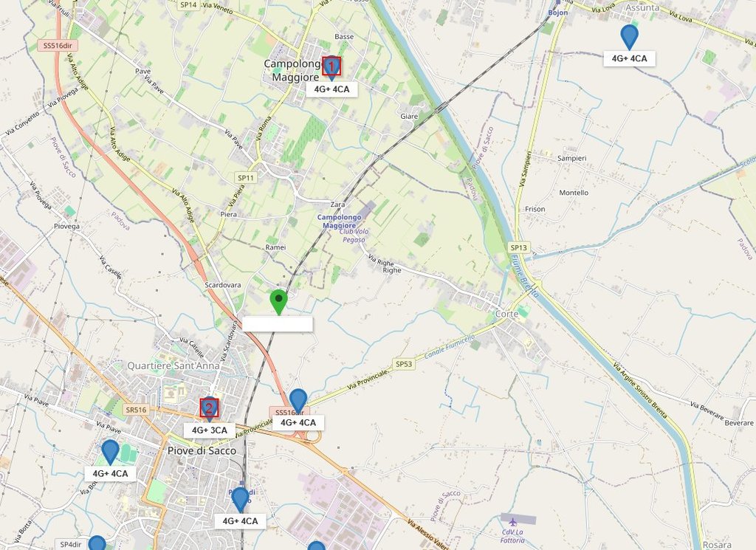
Task: Click the 4G+ 4CA label west of Piove di Sacco
Action: (111, 473)
